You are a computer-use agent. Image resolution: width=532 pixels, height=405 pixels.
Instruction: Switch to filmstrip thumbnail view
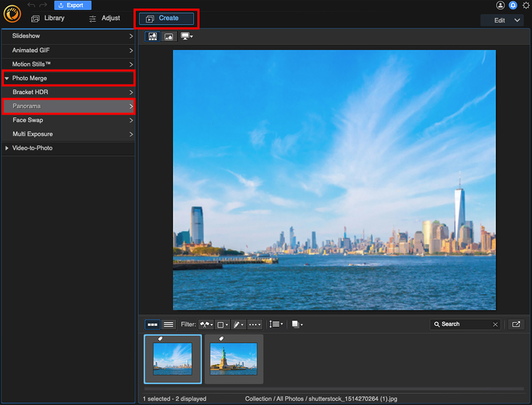pos(153,324)
